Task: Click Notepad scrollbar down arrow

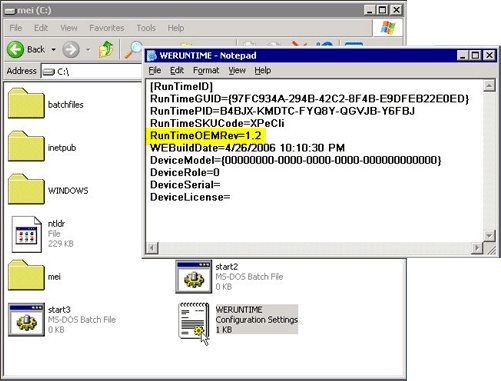Action: click(x=489, y=236)
